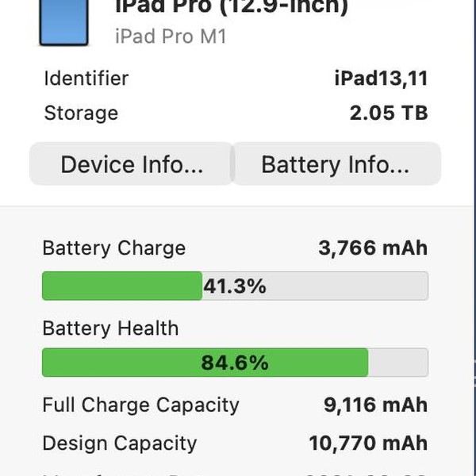Click the green Battery Charge progress bar
The image size is (476, 476).
pyautogui.click(x=121, y=286)
